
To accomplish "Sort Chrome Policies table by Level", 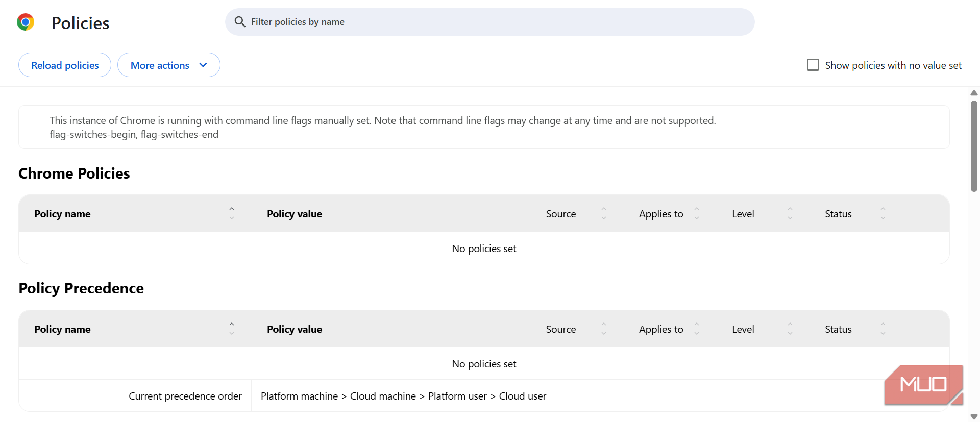I will pyautogui.click(x=790, y=213).
